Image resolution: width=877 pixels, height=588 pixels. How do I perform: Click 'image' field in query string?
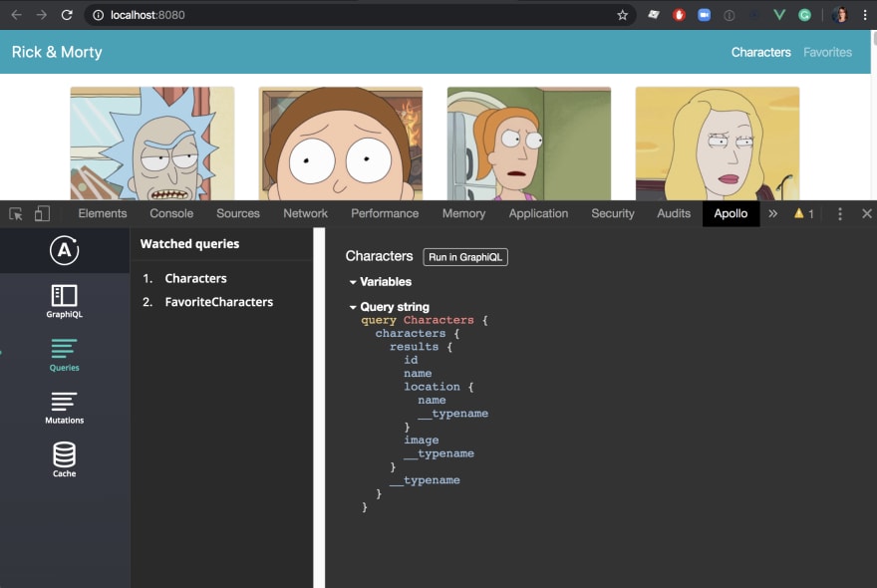click(x=422, y=440)
